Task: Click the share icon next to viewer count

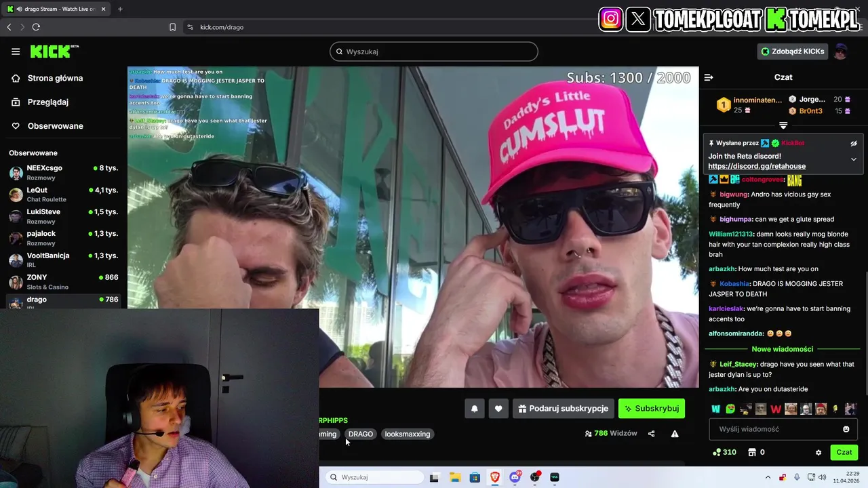Action: click(652, 434)
